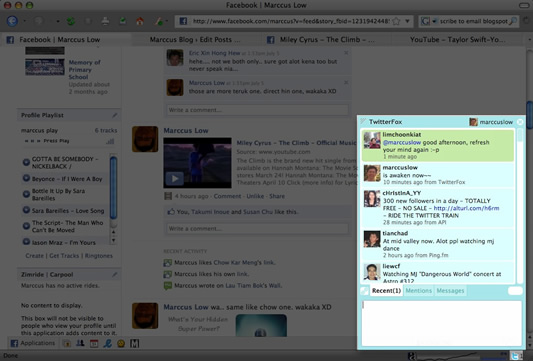Viewport: 533px width, 361px height.
Task: Play the Gotta Be Somebody Nickelback track
Action: 26,162
